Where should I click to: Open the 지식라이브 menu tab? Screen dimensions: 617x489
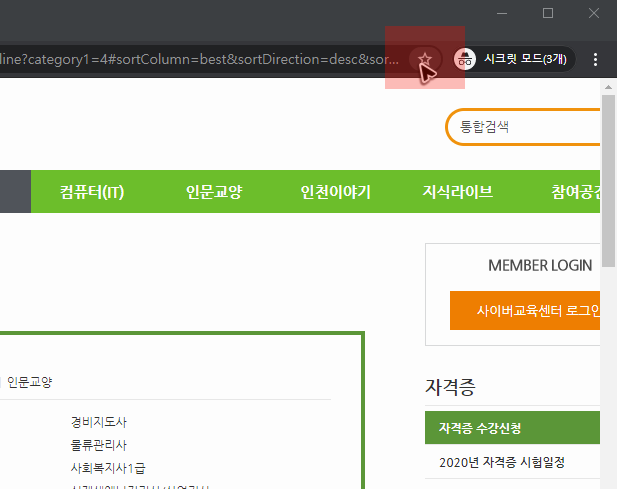pos(457,192)
